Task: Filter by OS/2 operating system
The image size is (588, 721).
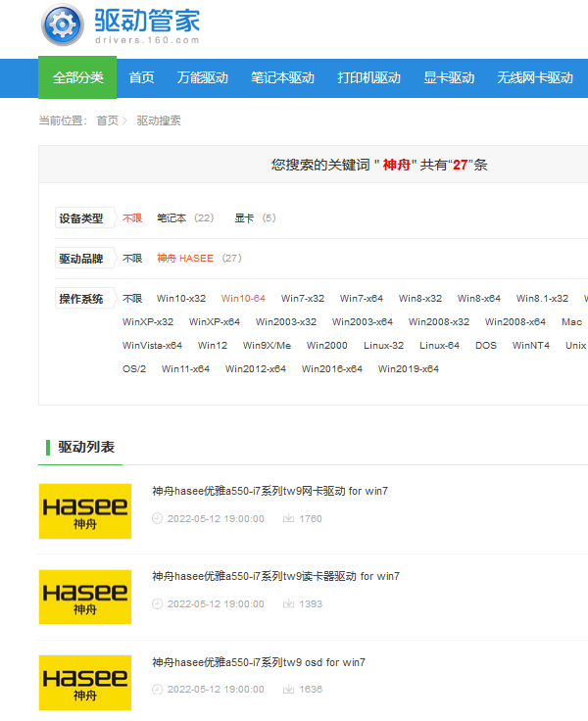Action: pos(134,368)
